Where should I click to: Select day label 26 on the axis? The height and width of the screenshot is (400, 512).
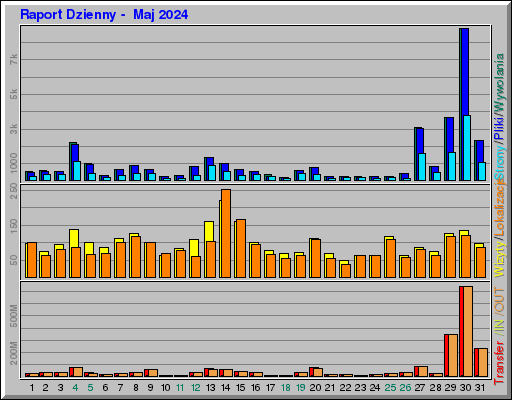click(x=405, y=388)
